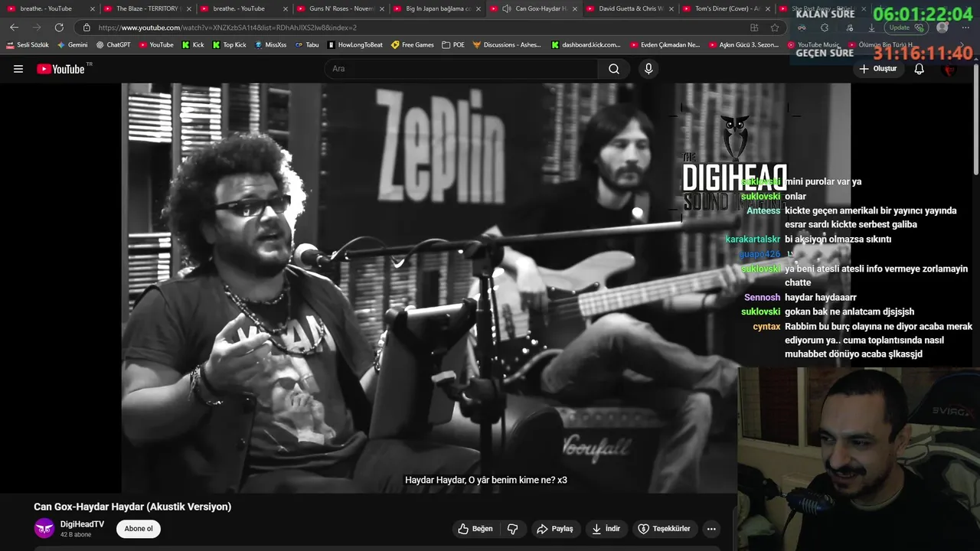980x551 pixels.
Task: Click the "42 B abone" subscriber count
Action: [x=76, y=535]
